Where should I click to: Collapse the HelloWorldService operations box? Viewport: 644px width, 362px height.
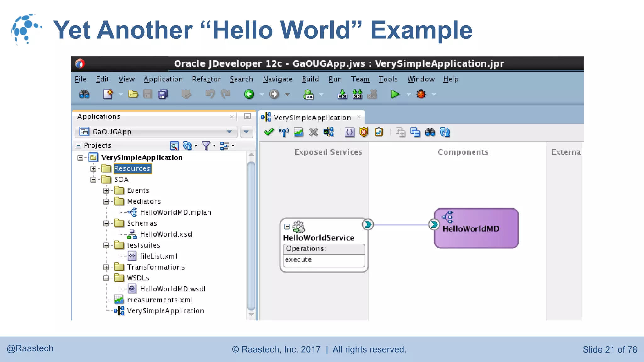(x=287, y=226)
